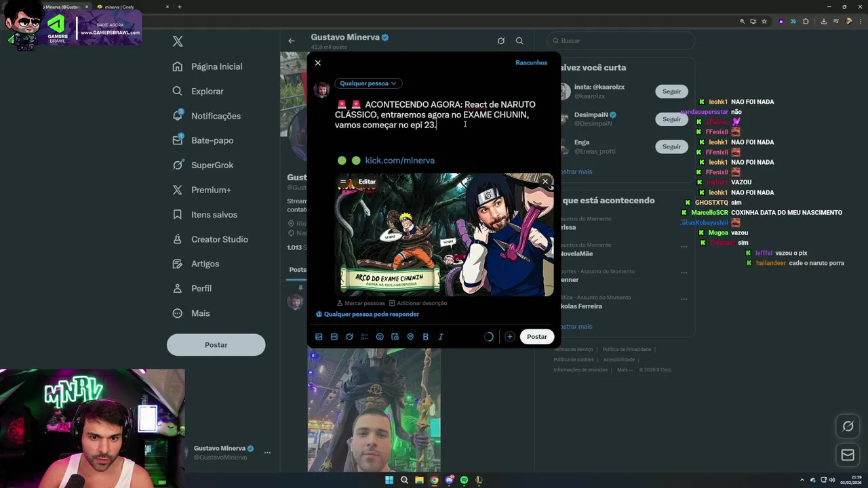Toggle bold formatting in composer
Viewport: 868px width, 488px height.
coord(425,337)
